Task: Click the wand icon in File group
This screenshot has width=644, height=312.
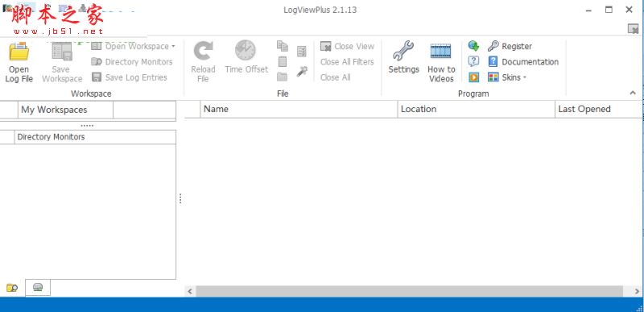Action: point(302,72)
